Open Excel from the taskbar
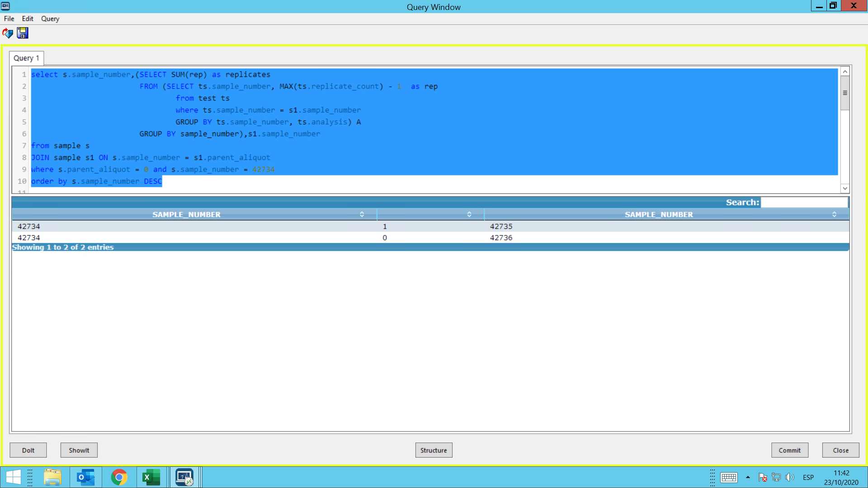 click(151, 477)
